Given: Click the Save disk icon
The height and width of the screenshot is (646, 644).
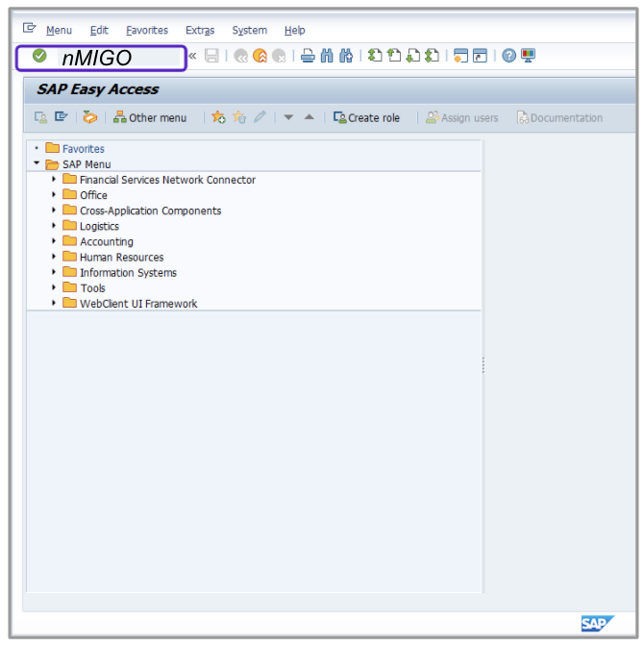Looking at the screenshot, I should tap(211, 56).
